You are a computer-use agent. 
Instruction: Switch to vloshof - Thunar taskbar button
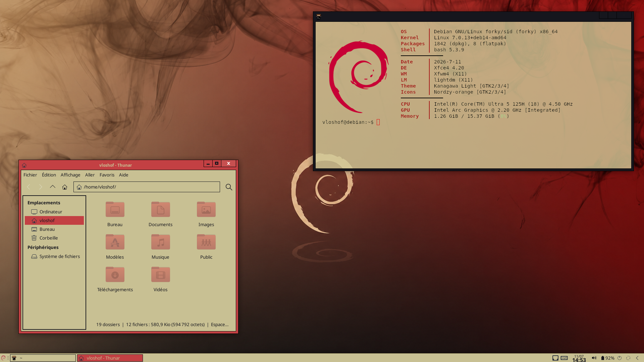tap(110, 358)
